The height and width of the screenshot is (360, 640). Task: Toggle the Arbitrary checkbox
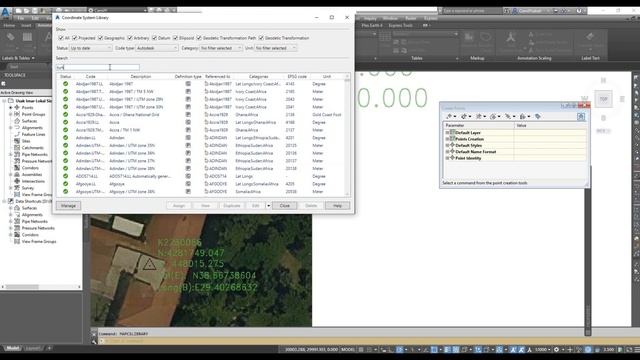click(x=130, y=38)
